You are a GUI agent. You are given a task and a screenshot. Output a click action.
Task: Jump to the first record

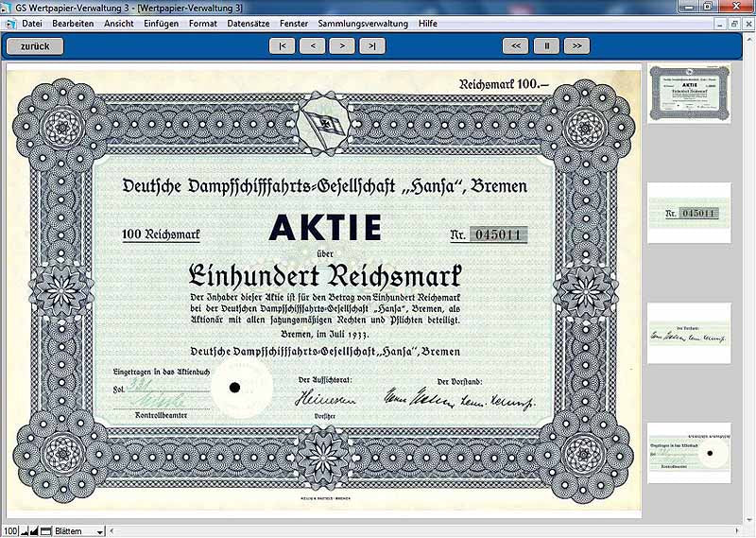tap(282, 45)
